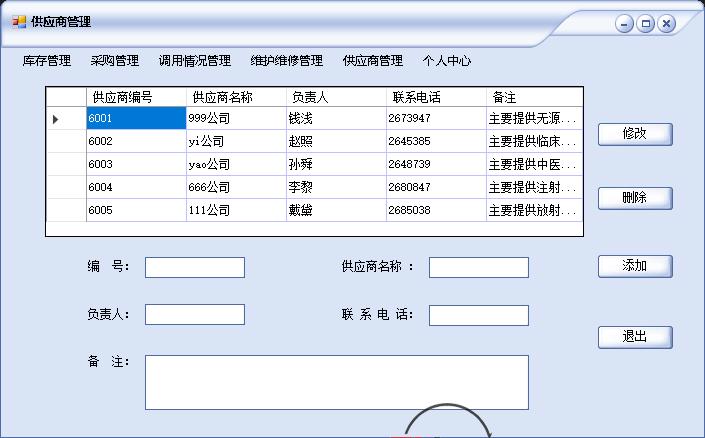
Task: Open the 库存管理 menu
Action: point(47,61)
